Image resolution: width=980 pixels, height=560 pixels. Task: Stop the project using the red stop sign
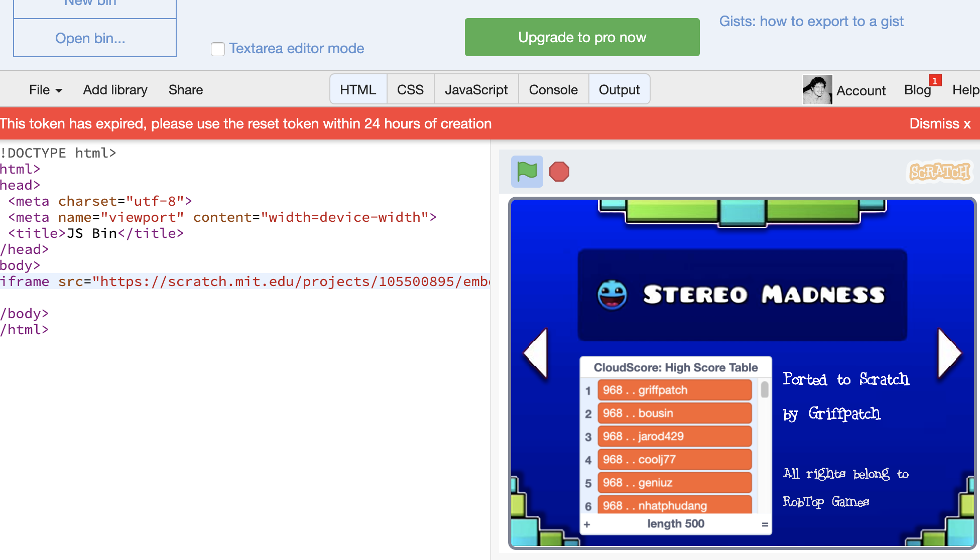[x=560, y=172]
